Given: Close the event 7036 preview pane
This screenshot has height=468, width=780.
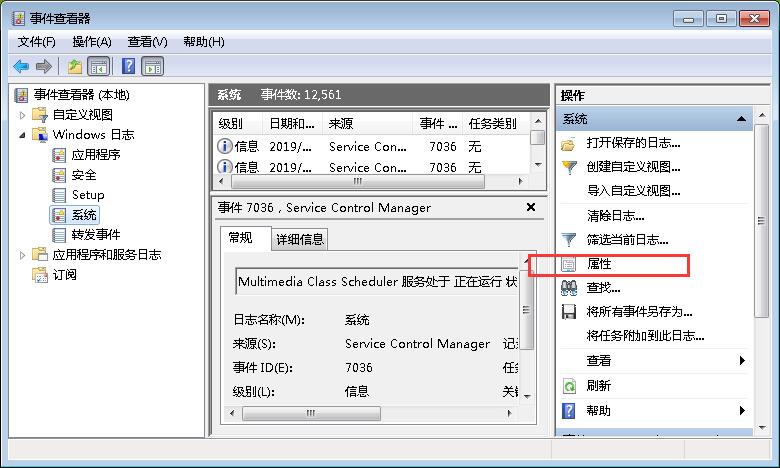Looking at the screenshot, I should pos(531,207).
